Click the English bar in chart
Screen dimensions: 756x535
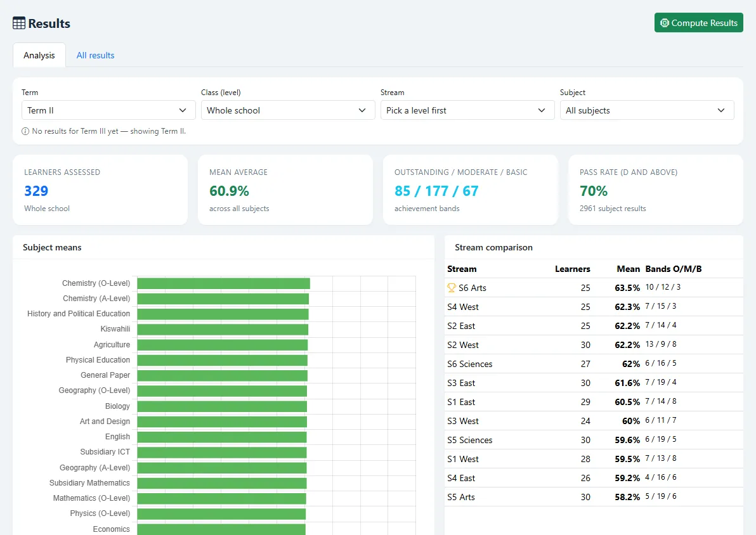222,437
